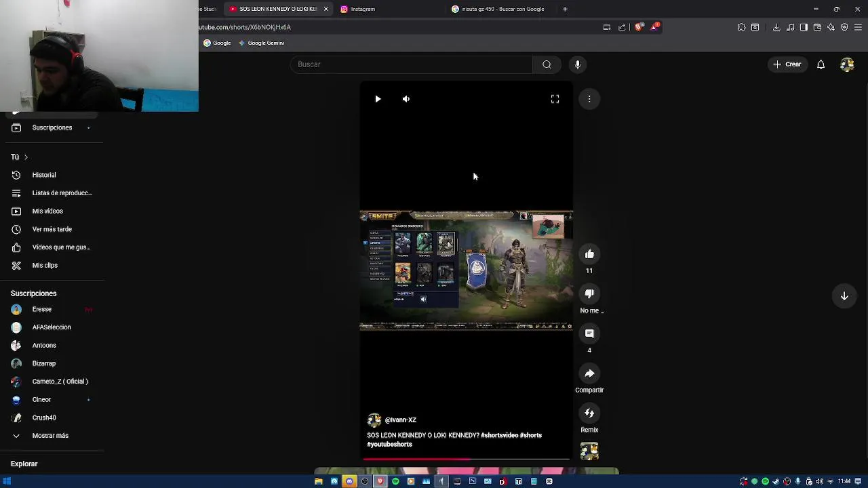Open Listas de reproducción

tap(52, 193)
